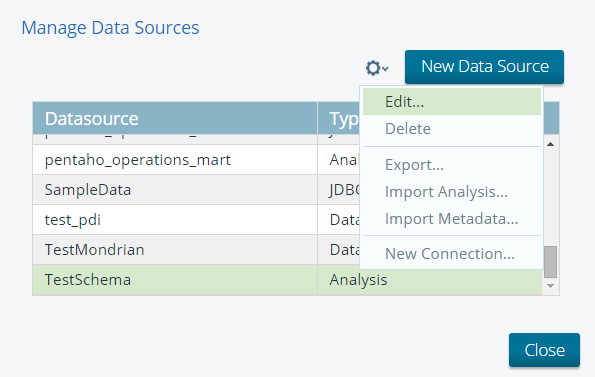Select Export... in the dropdown menu

point(452,165)
